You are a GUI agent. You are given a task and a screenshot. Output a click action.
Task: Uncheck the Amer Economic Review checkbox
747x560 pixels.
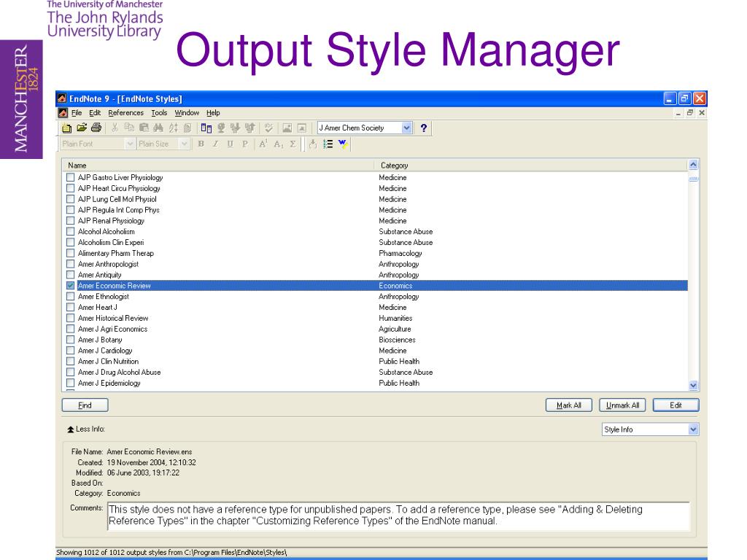71,286
